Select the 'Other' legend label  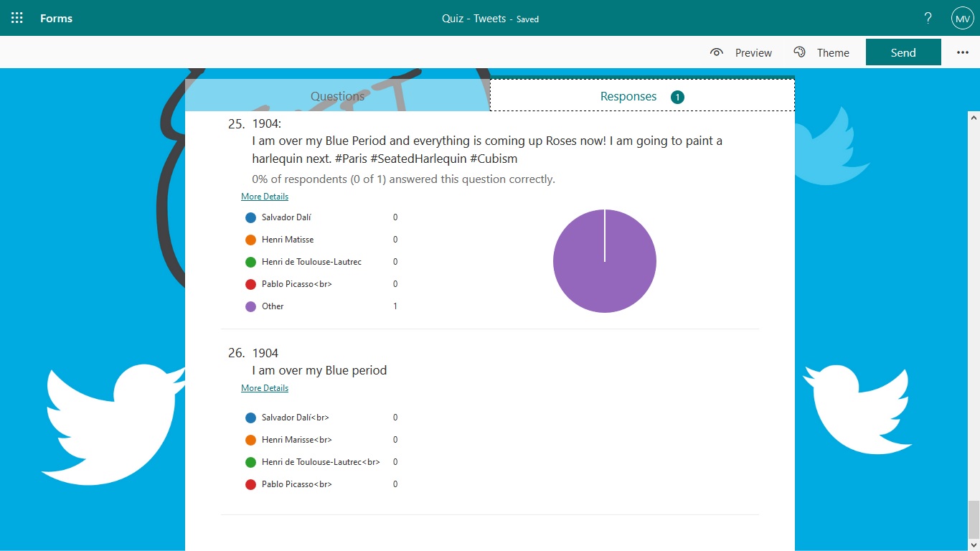273,306
